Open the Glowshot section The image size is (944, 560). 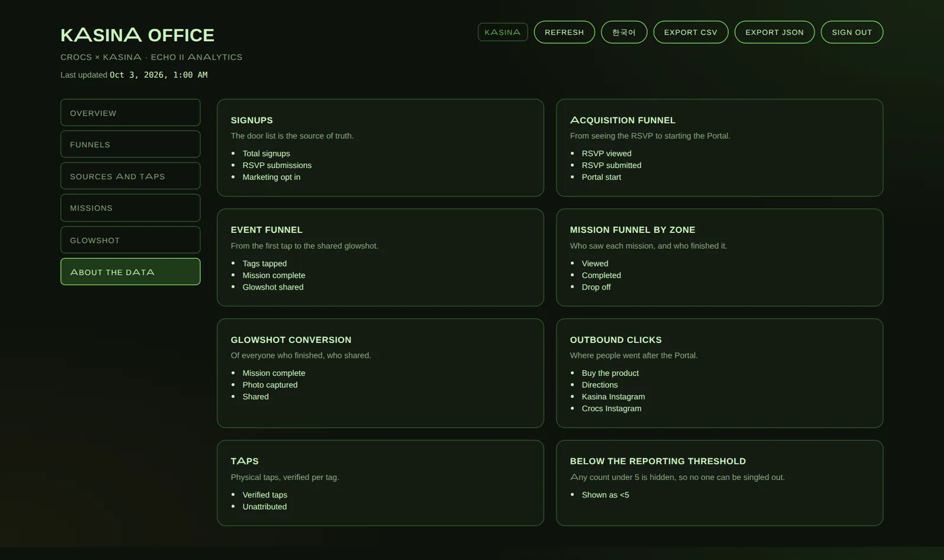pyautogui.click(x=130, y=241)
